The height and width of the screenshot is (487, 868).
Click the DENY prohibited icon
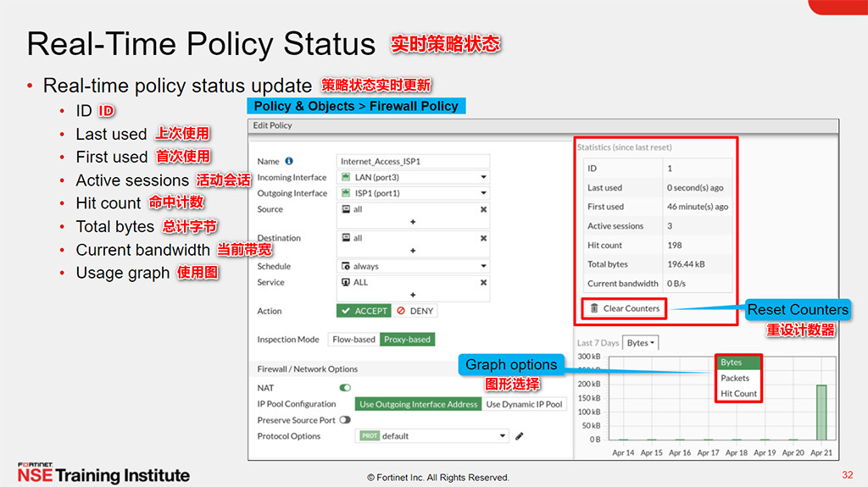(401, 311)
